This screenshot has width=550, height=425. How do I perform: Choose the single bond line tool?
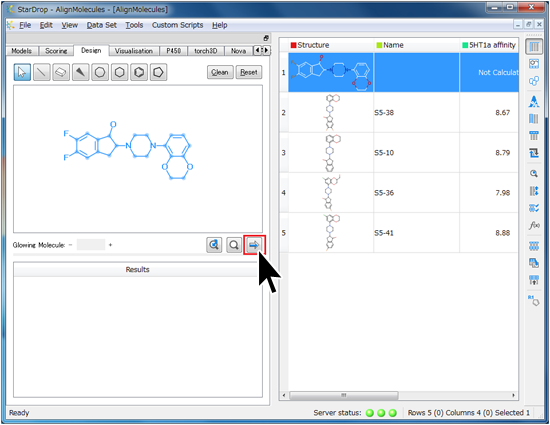[x=41, y=72]
